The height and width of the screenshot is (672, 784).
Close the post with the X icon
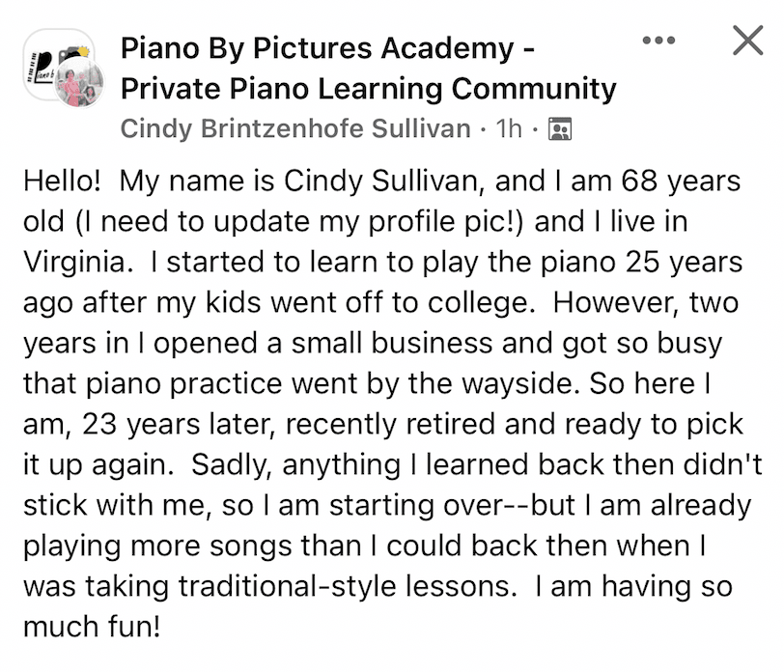point(748,40)
